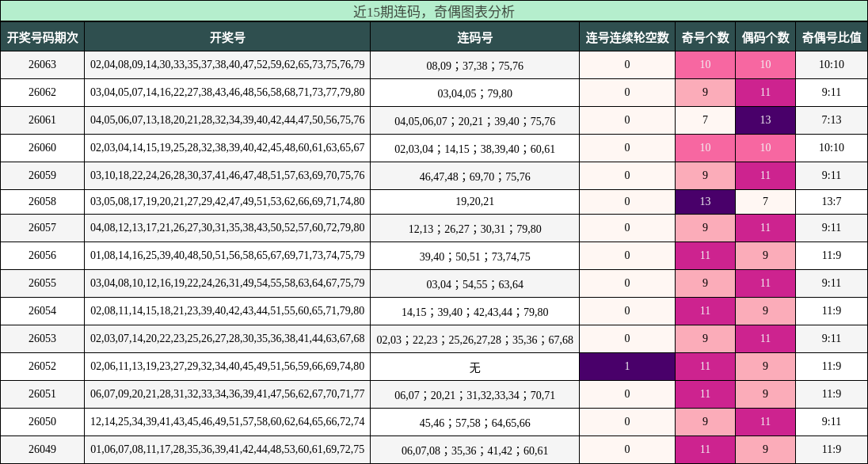Select the 连码号 column header

pos(475,36)
